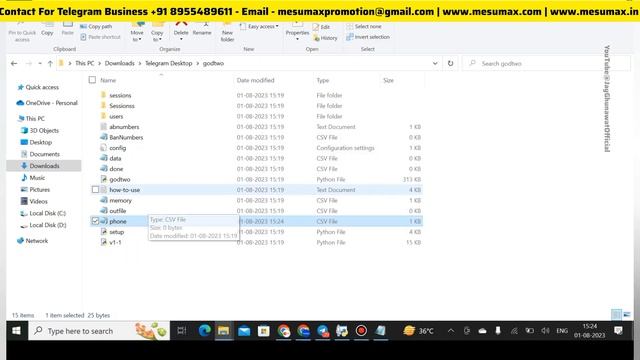Screen dimensions: 640x360
Task: Click Telegram Desktop in breadcrumb
Action: [169, 64]
